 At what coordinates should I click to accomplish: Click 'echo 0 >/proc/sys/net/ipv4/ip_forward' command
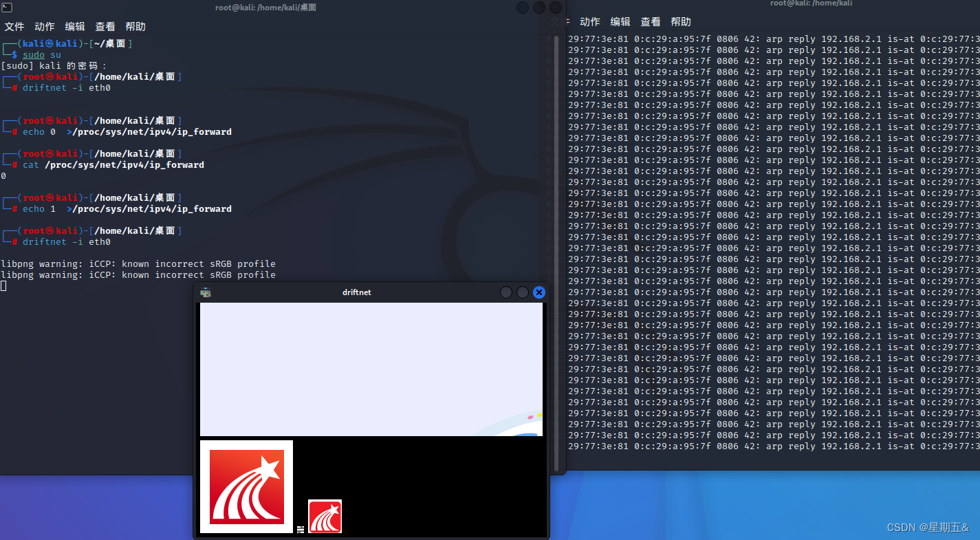tap(127, 132)
